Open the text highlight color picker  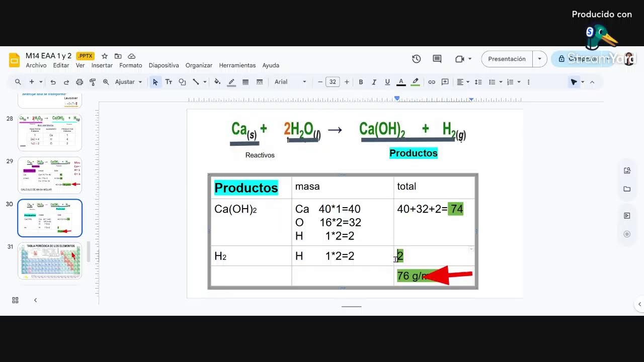pos(415,82)
